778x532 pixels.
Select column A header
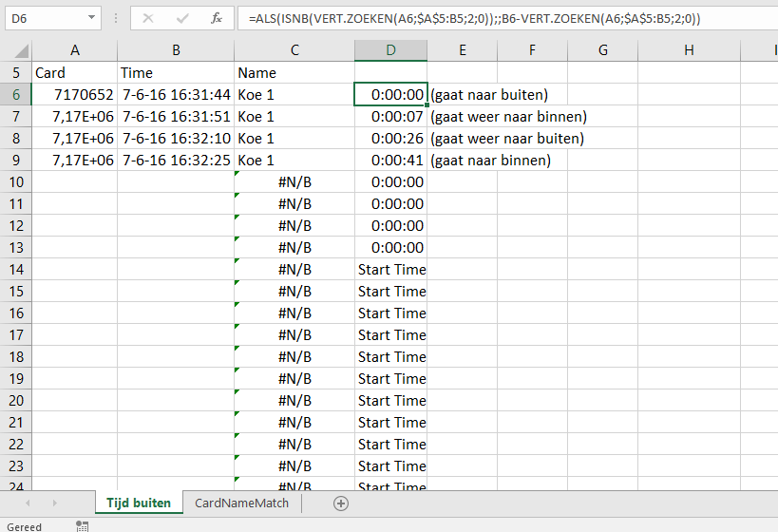(x=75, y=50)
